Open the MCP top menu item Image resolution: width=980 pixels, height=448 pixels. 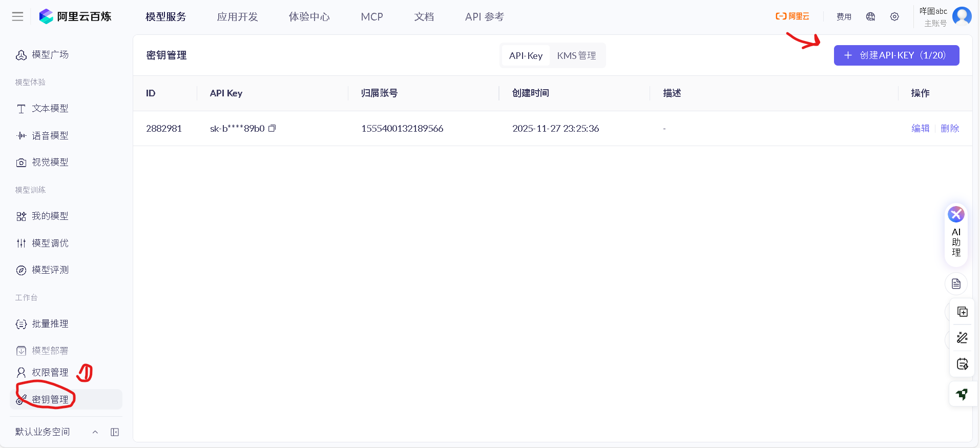coord(372,17)
